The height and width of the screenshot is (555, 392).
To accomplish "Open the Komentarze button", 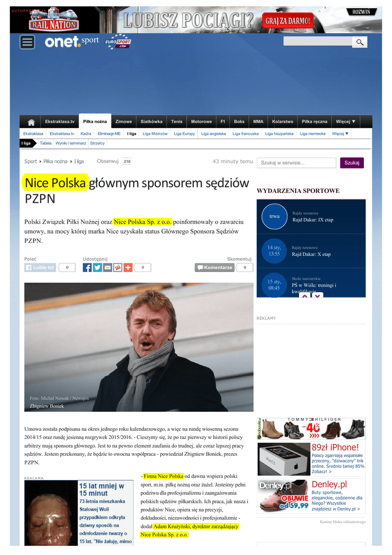I will point(214,268).
